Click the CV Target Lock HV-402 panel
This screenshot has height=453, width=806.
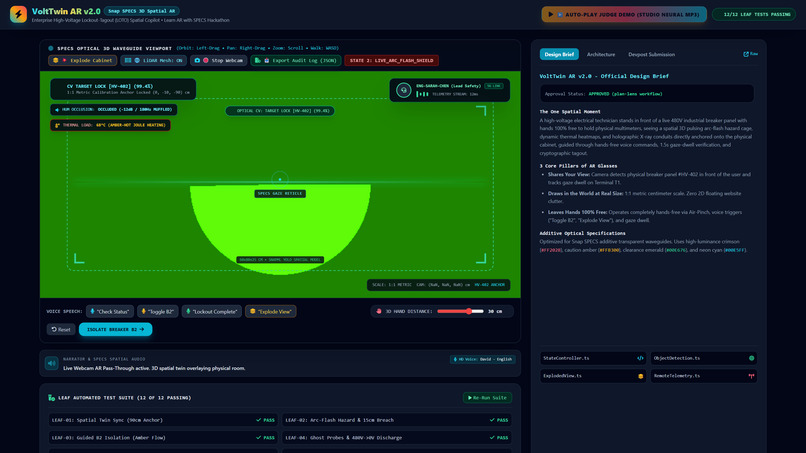point(123,89)
